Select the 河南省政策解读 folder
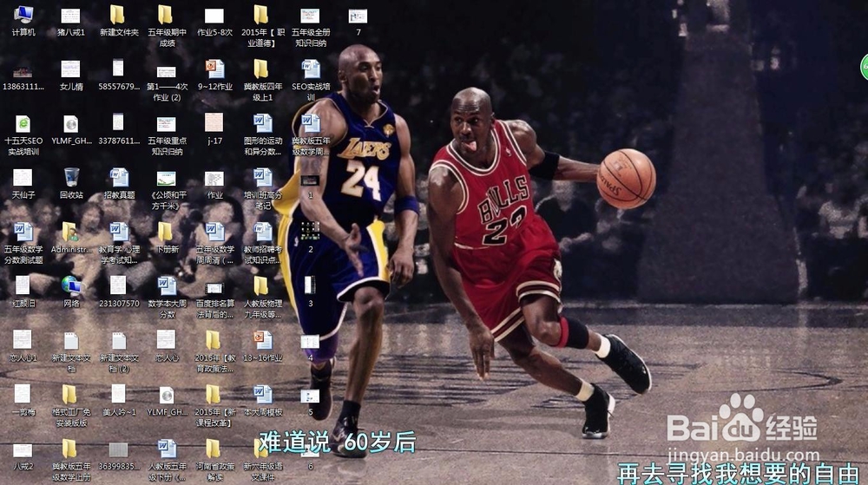The height and width of the screenshot is (485, 868). pos(214,449)
